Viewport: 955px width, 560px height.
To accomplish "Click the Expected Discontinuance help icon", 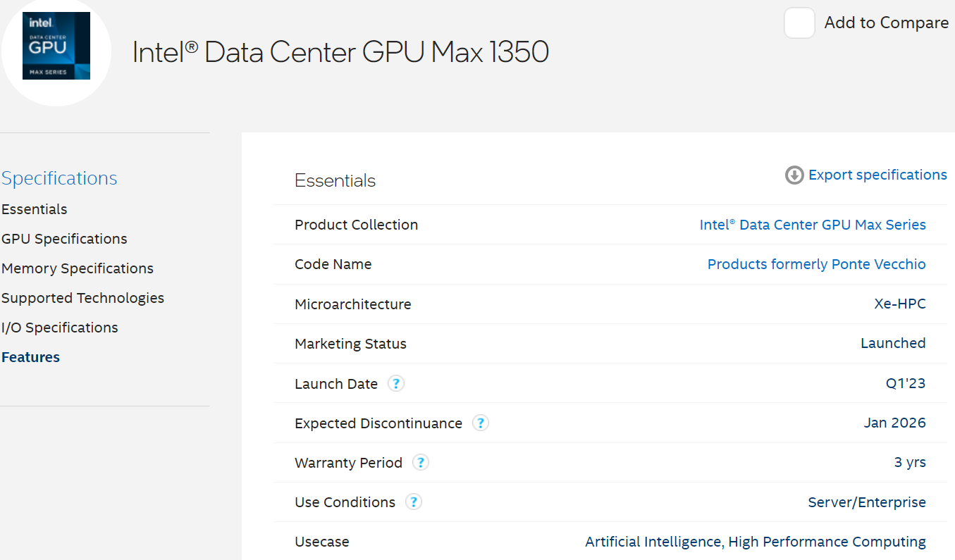I will pos(481,423).
